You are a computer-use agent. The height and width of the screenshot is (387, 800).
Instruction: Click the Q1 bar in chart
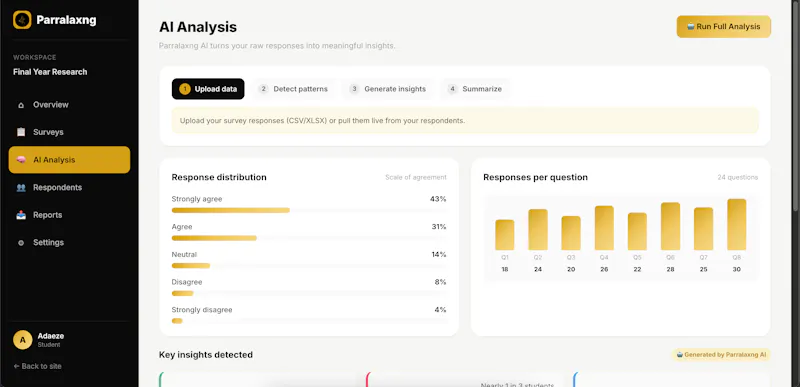pos(505,235)
